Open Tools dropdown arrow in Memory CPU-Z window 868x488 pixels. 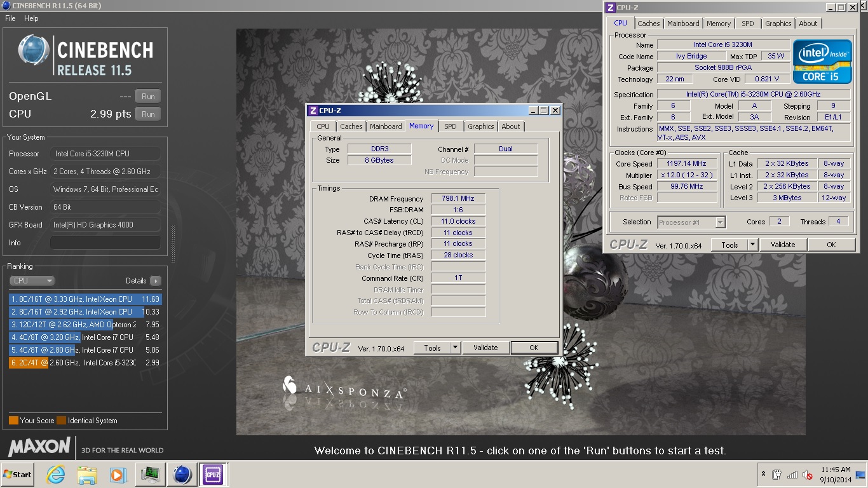click(455, 348)
